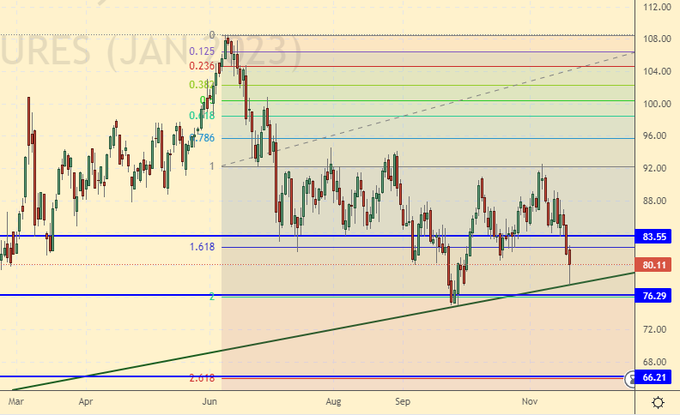Open chart settings gear icon

657,402
